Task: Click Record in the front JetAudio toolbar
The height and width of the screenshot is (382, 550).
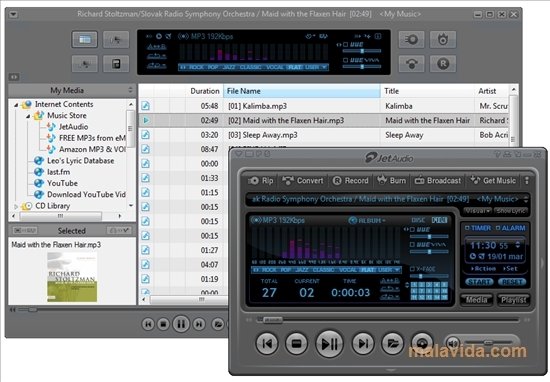Action: (x=350, y=181)
